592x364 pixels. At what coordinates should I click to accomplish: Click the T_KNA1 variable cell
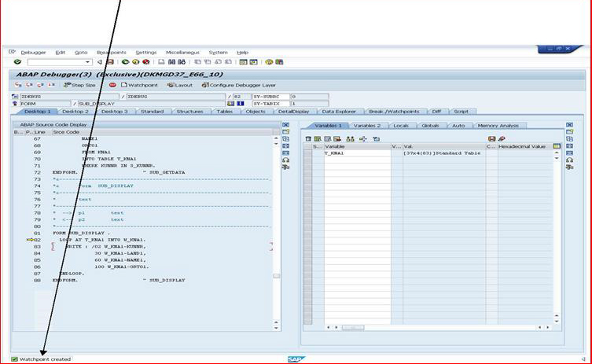(357, 153)
